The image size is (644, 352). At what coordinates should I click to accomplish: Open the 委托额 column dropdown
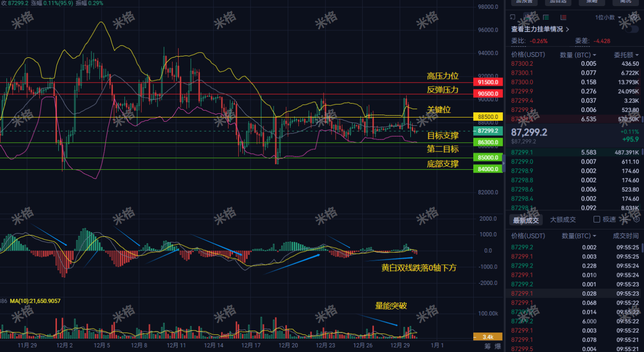[626, 55]
